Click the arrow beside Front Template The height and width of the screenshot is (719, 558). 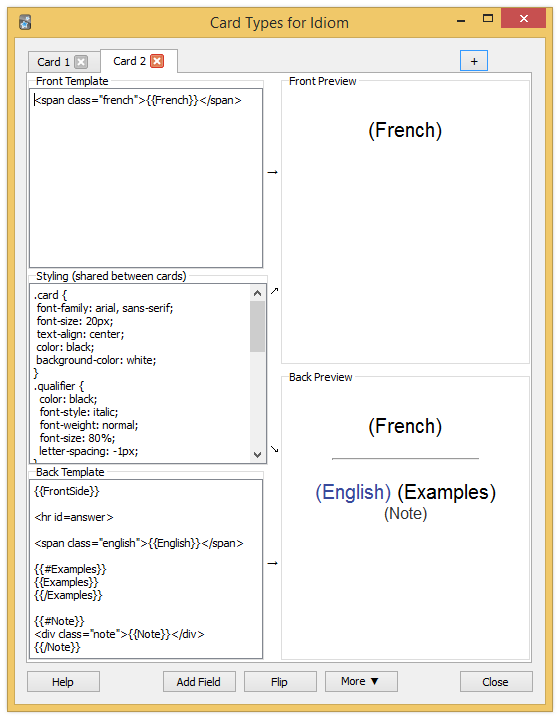click(x=273, y=172)
